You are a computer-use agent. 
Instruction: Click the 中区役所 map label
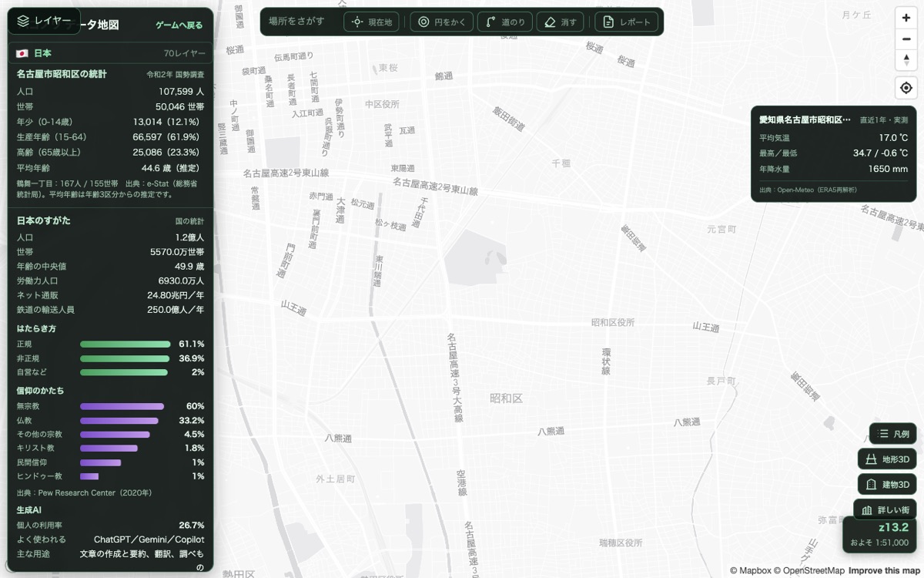383,104
